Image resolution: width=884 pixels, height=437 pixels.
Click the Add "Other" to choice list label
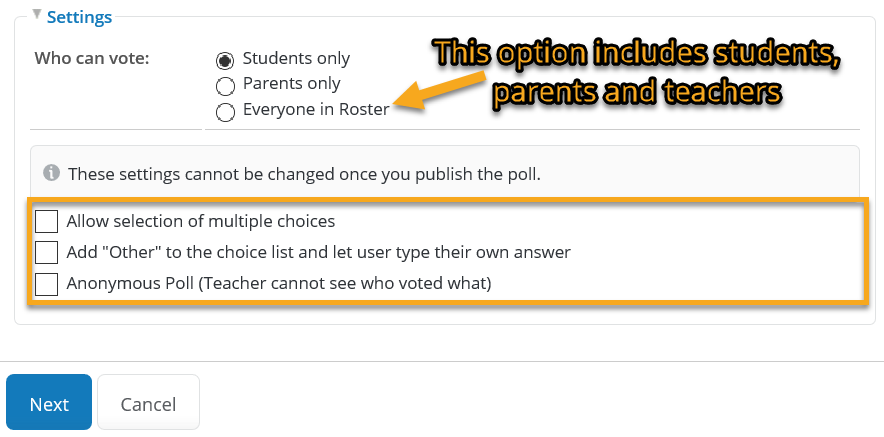pos(319,252)
